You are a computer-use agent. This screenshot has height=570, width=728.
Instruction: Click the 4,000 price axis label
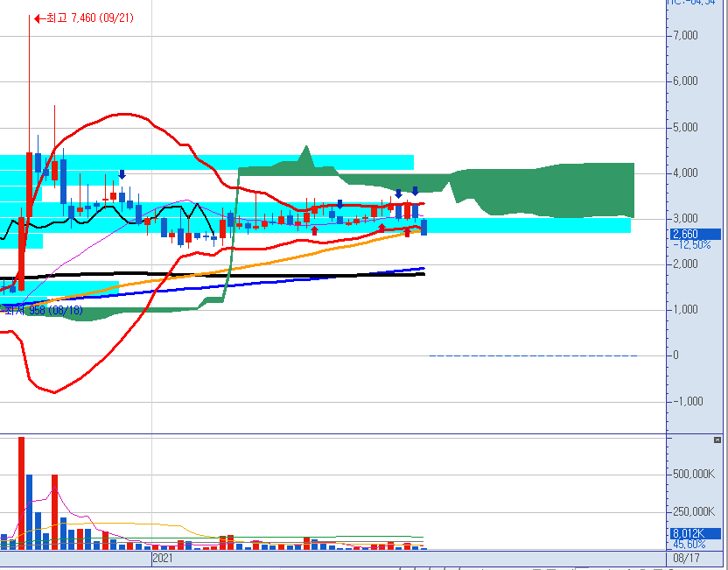(685, 173)
